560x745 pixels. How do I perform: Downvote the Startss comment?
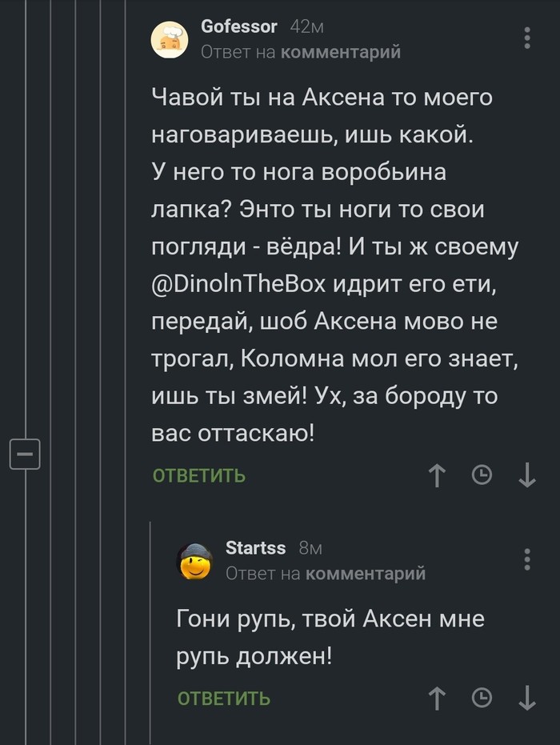[527, 699]
